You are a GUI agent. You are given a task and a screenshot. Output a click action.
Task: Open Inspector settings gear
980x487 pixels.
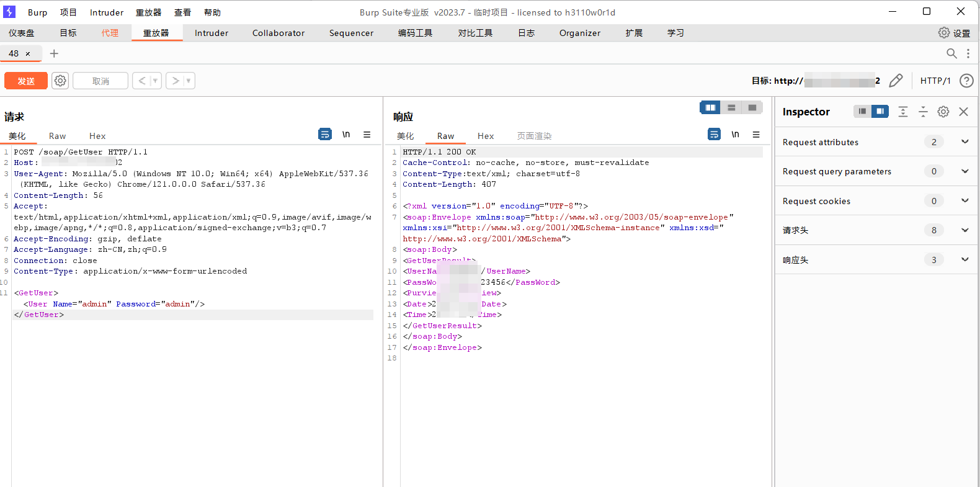943,111
